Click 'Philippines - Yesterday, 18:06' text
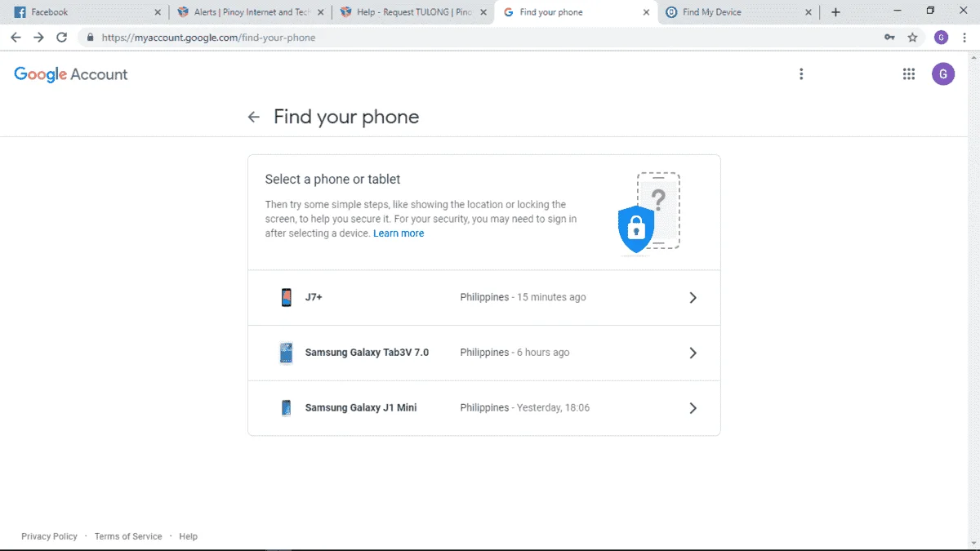 tap(524, 407)
